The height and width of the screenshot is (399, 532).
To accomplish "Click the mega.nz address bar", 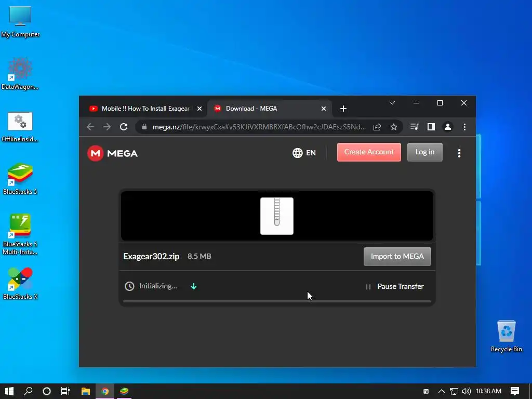I will pos(259,127).
